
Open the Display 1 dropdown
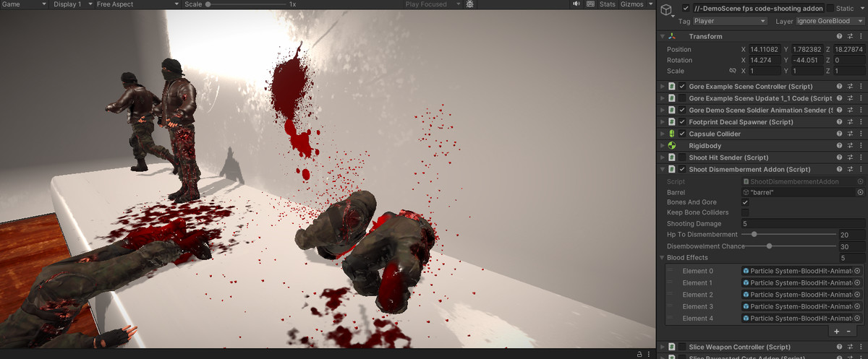(72, 4)
